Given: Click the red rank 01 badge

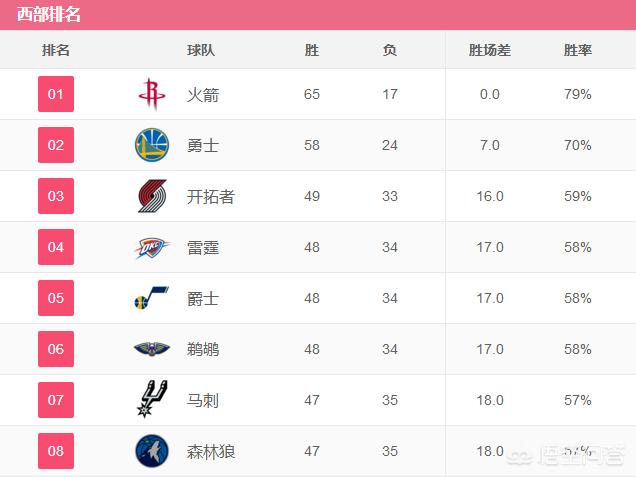Looking at the screenshot, I should coord(56,95).
